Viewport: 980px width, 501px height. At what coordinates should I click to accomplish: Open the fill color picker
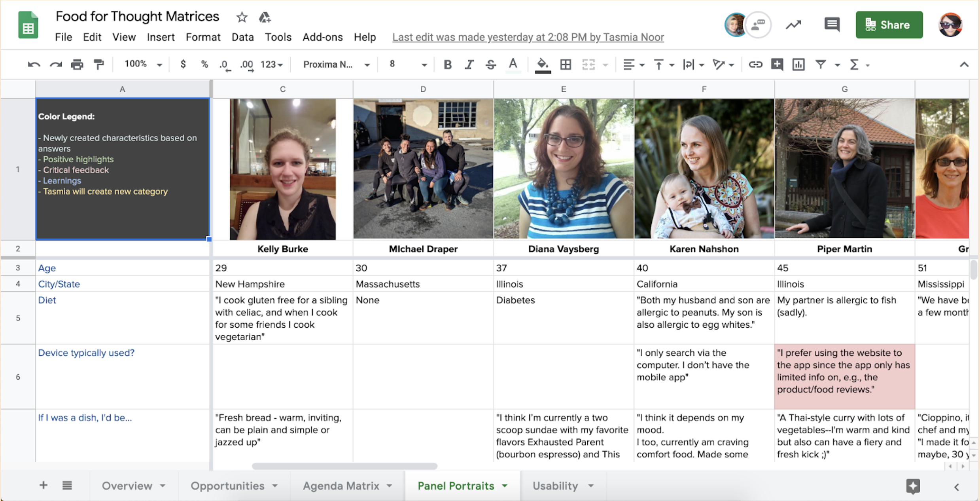coord(543,65)
